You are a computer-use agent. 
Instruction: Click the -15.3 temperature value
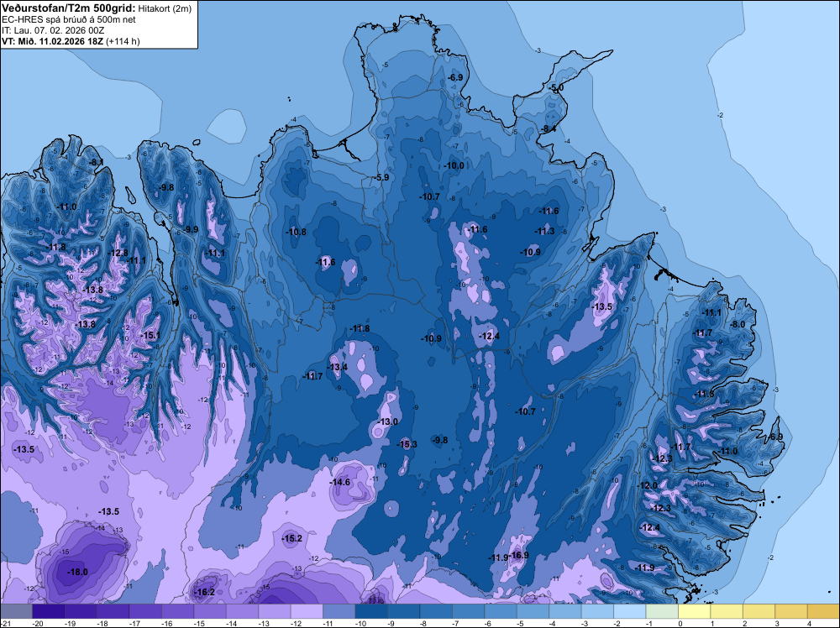pos(407,444)
